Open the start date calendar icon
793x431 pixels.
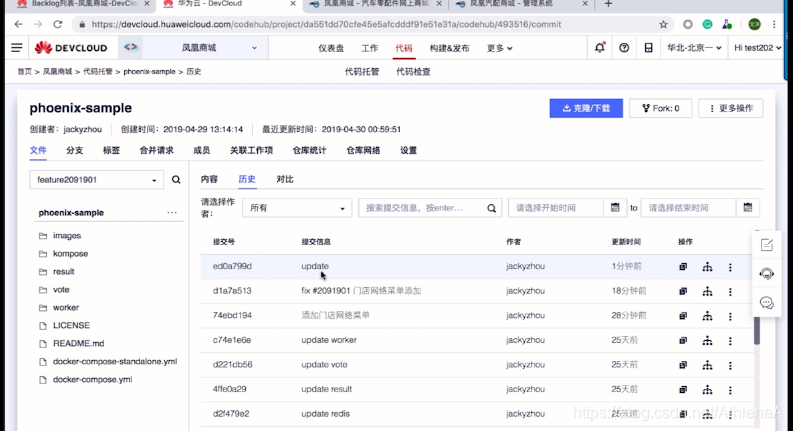[615, 207]
